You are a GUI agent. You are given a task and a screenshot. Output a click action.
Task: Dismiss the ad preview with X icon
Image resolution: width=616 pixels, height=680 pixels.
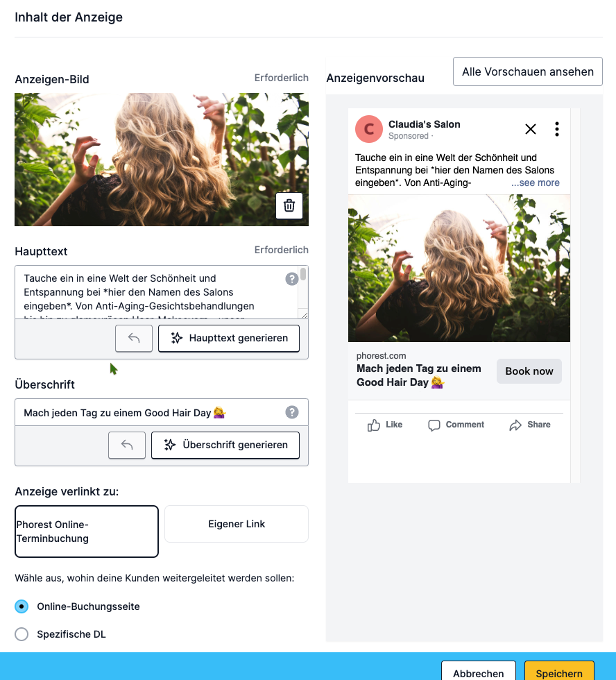pyautogui.click(x=531, y=129)
